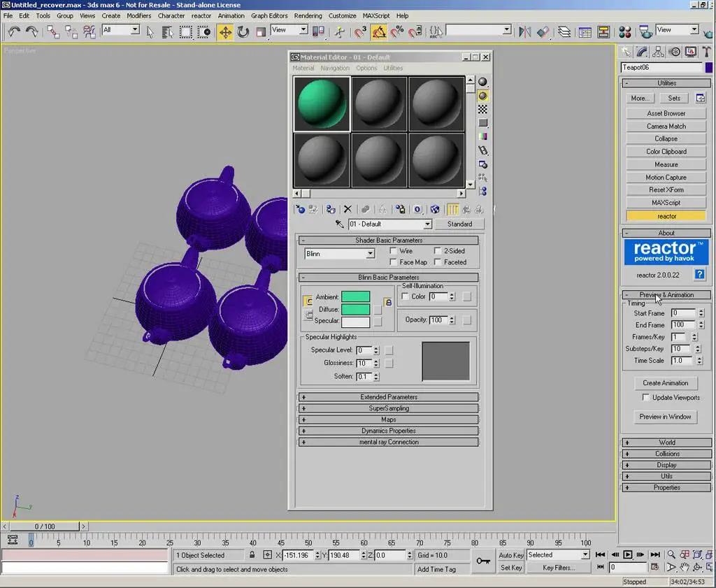The height and width of the screenshot is (588, 716).
Task: Open Select by Name list icon
Action: pos(168,32)
